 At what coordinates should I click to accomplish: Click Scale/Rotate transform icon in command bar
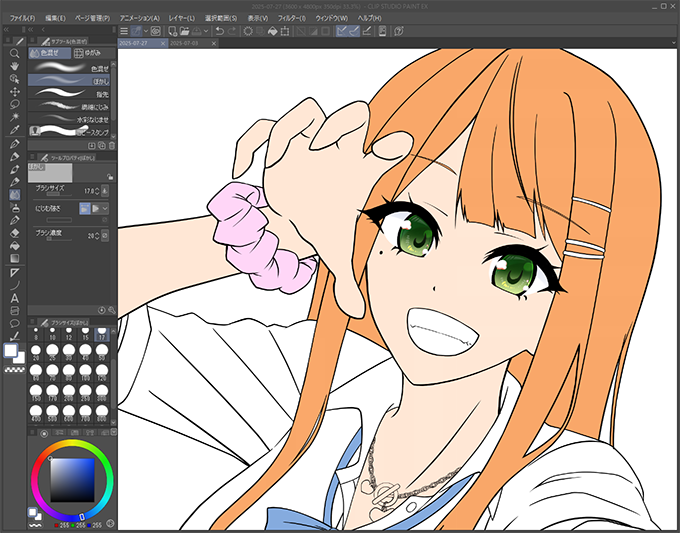[285, 31]
